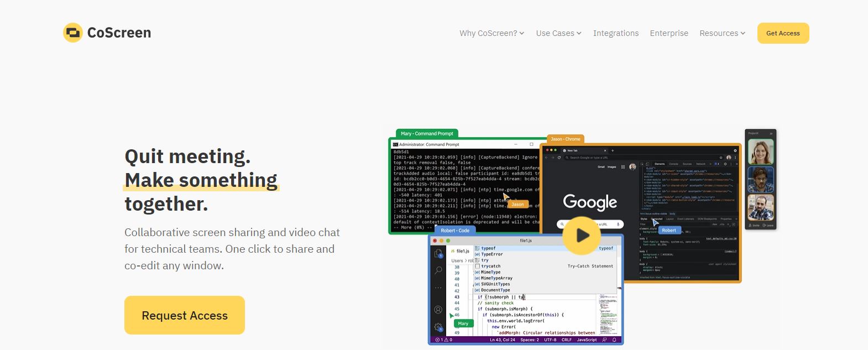This screenshot has width=868, height=350.
Task: Open the Use Cases dropdown menu
Action: pos(558,33)
